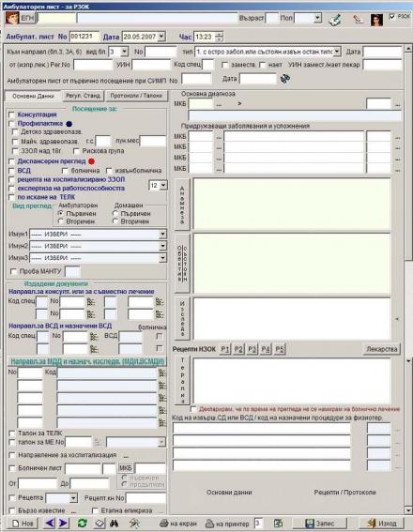This screenshot has height=532, width=413.
Task: Click the green refresh arrows icon
Action: coord(83,523)
